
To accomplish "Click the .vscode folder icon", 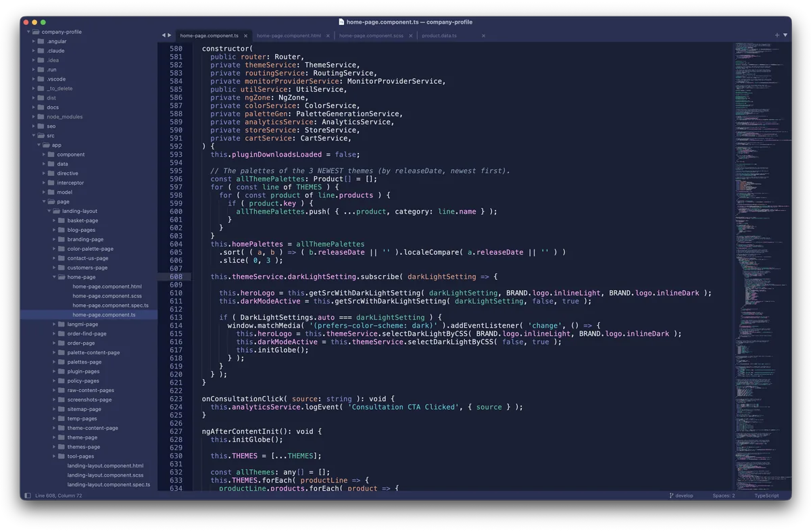I will tap(41, 79).
